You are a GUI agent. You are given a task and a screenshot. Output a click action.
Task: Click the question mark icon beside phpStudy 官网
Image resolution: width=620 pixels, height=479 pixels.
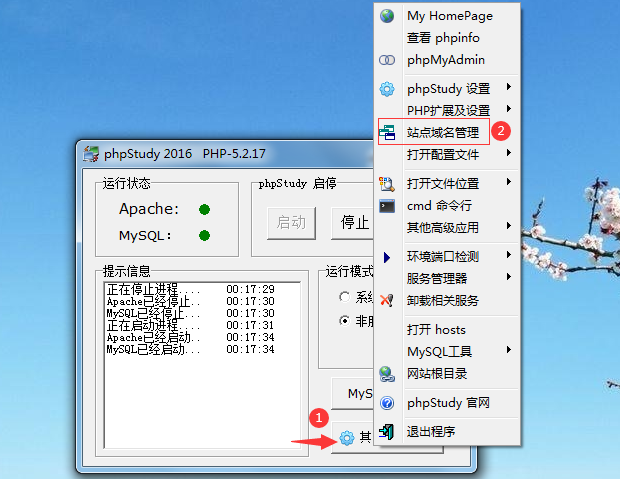click(x=387, y=403)
